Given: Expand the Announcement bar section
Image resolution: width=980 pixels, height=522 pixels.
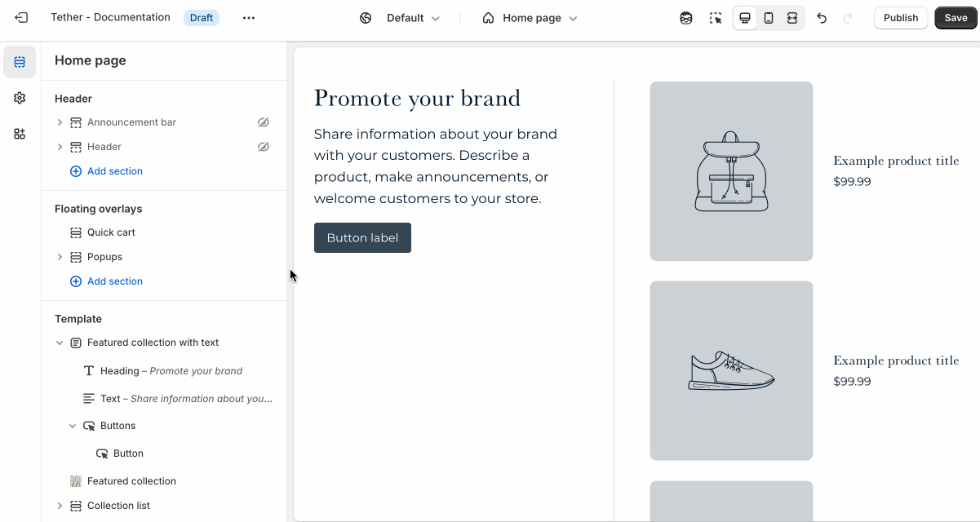Looking at the screenshot, I should [60, 122].
